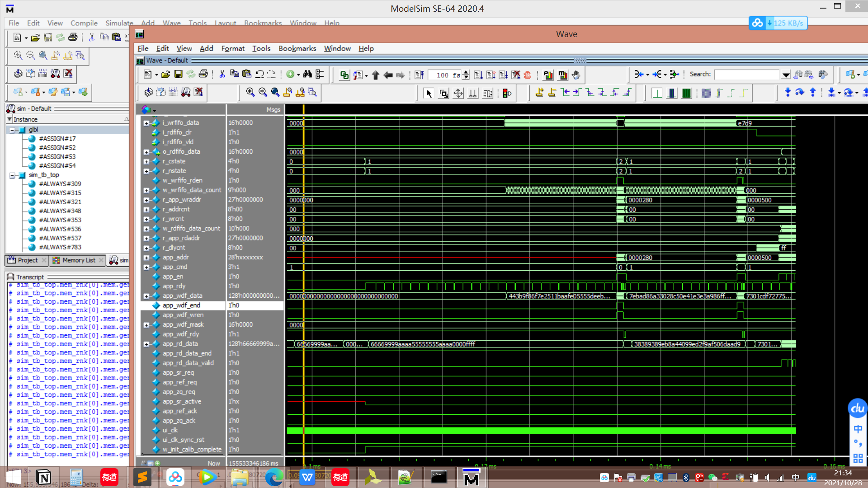Viewport: 868px width, 488px height.
Task: Click the Find binoculars icon
Action: [307, 75]
